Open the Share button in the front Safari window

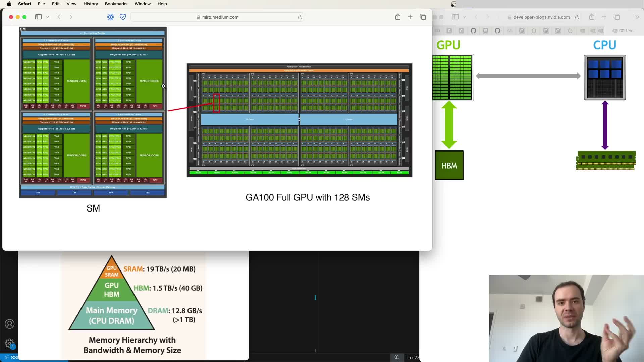(398, 17)
